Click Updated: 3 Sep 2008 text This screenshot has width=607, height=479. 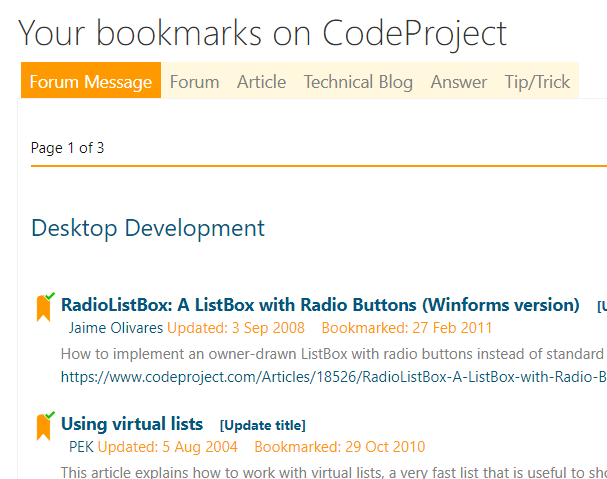coord(236,328)
